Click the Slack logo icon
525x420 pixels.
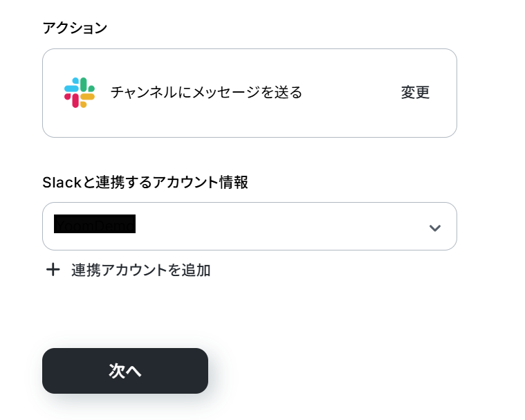80,93
